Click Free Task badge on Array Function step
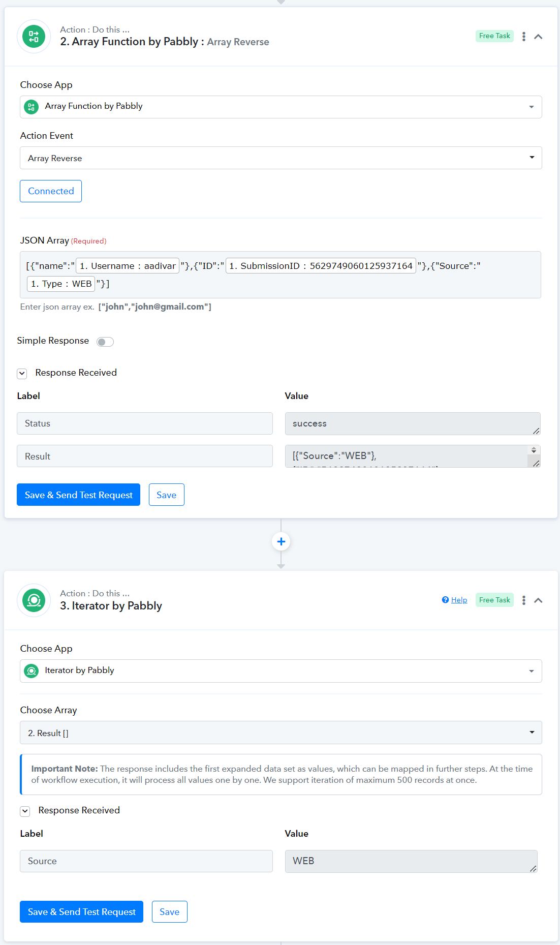This screenshot has width=560, height=945. [494, 36]
